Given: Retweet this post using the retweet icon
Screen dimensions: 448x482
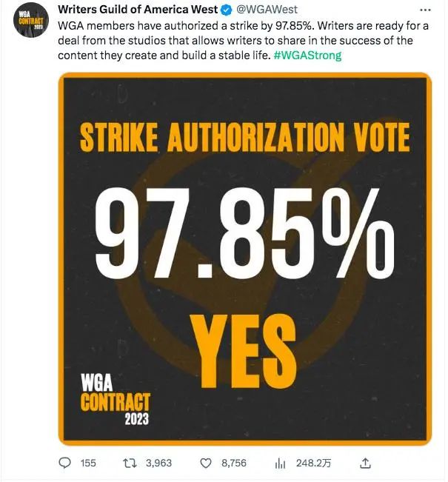Looking at the screenshot, I should tap(132, 463).
